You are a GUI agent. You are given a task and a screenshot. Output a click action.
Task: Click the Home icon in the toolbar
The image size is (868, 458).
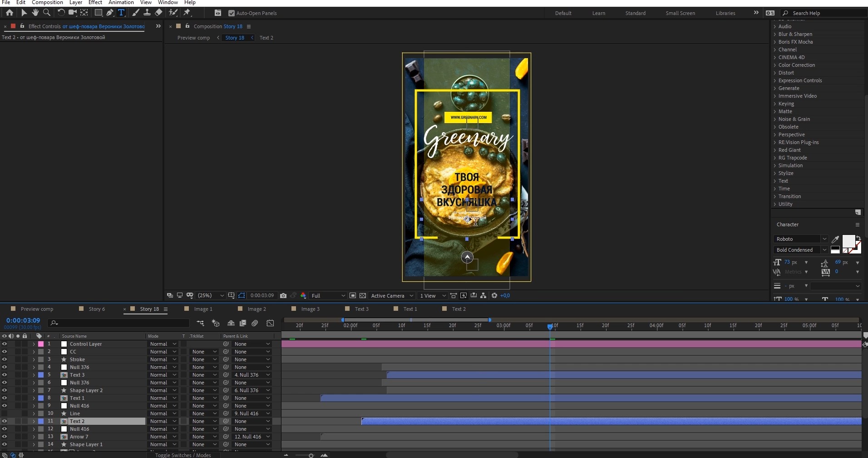pos(9,13)
